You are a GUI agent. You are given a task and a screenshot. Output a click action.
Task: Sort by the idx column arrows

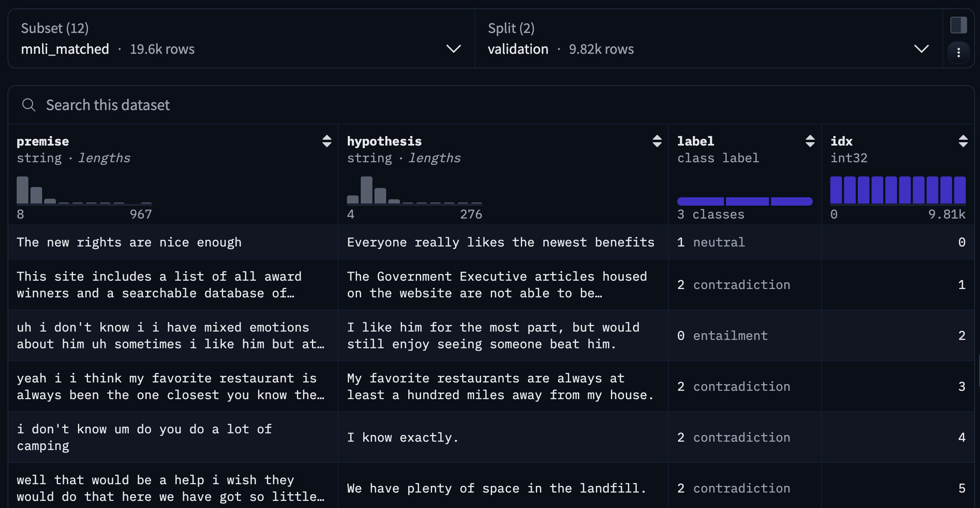(963, 141)
